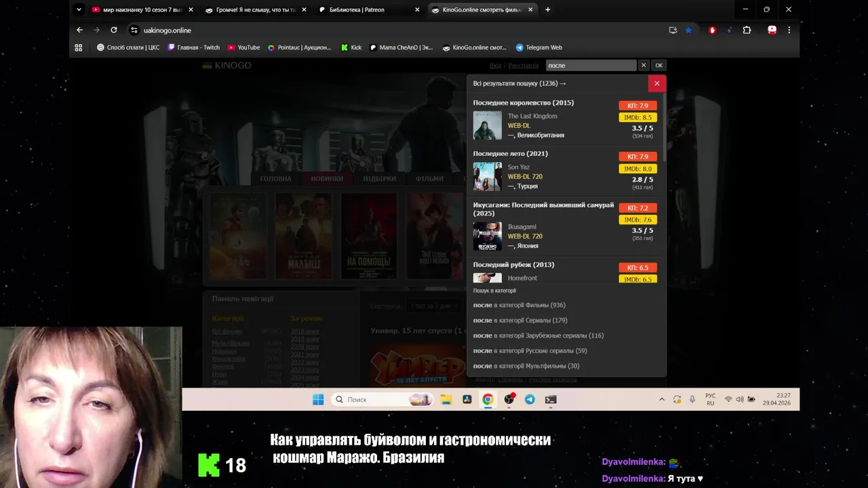The height and width of the screenshot is (488, 868).
Task: Search 'после' in category Фильмы (936)
Action: 519,305
